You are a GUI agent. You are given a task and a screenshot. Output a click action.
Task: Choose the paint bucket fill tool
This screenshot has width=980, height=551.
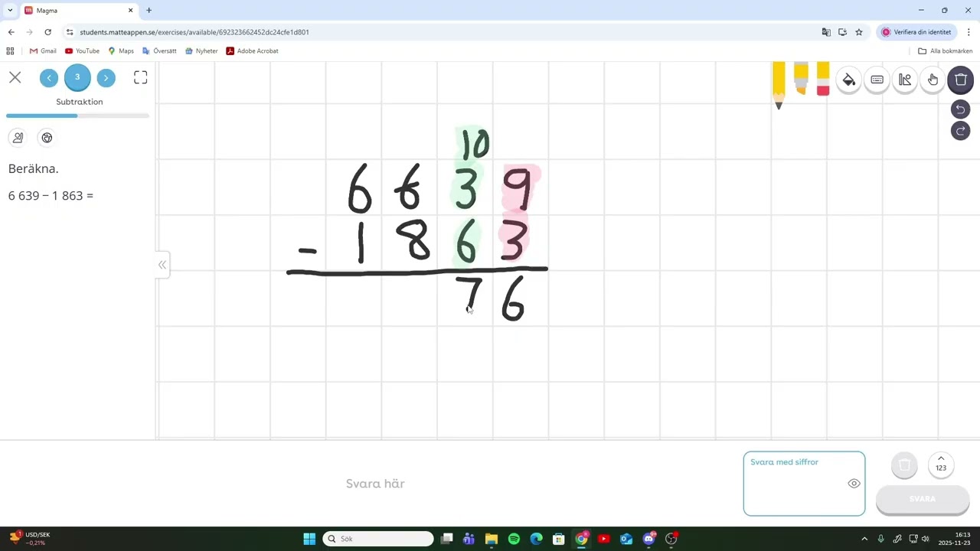849,80
